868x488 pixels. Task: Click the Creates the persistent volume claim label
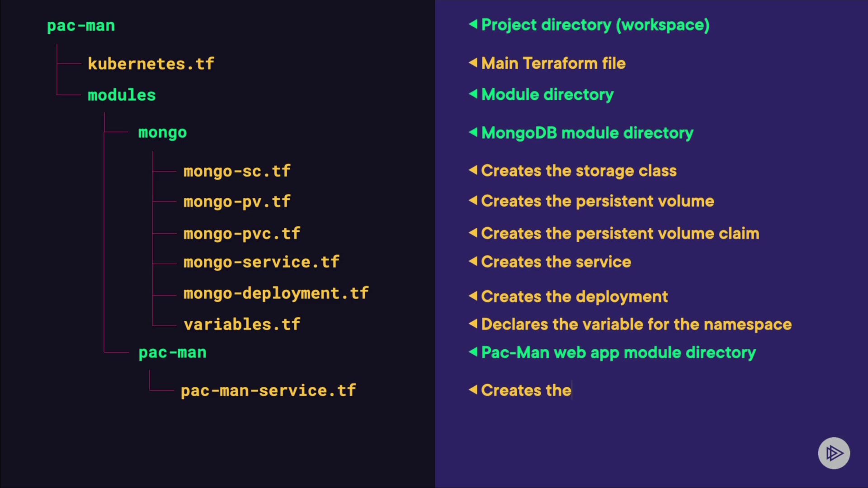[620, 234]
